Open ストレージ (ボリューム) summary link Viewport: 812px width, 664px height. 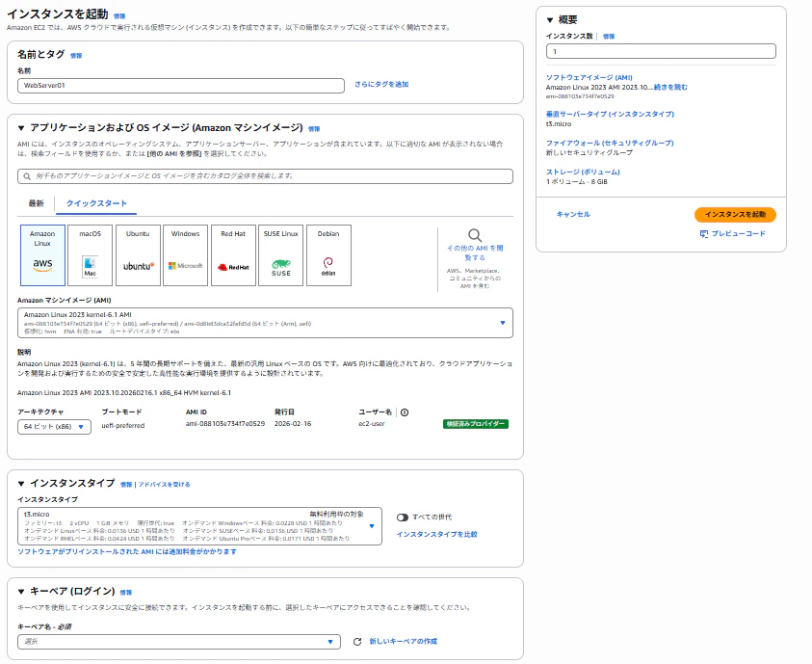point(583,172)
